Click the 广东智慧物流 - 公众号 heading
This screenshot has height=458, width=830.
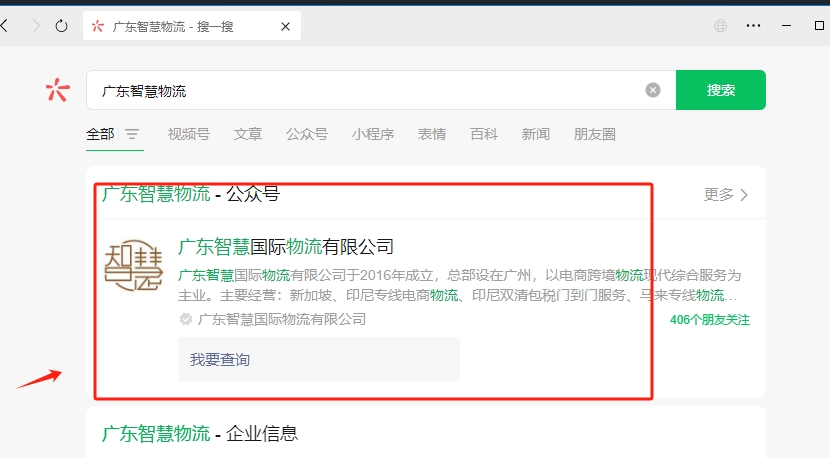(191, 194)
